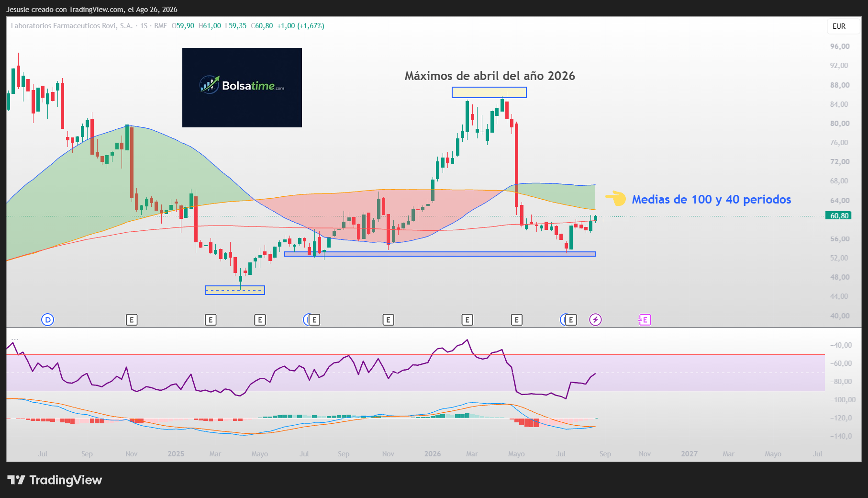Click the 64,00 price scale label
Screen dimensions: 868x498
click(840, 201)
